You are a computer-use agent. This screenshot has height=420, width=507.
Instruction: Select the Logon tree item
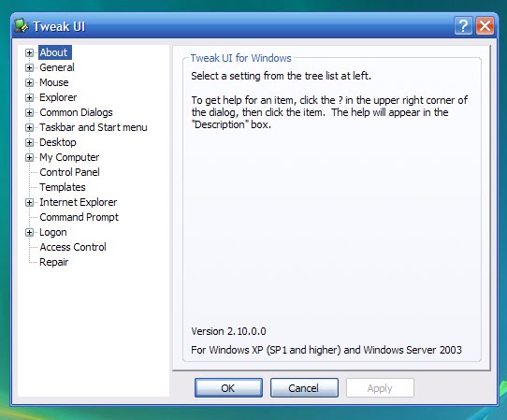tap(53, 232)
